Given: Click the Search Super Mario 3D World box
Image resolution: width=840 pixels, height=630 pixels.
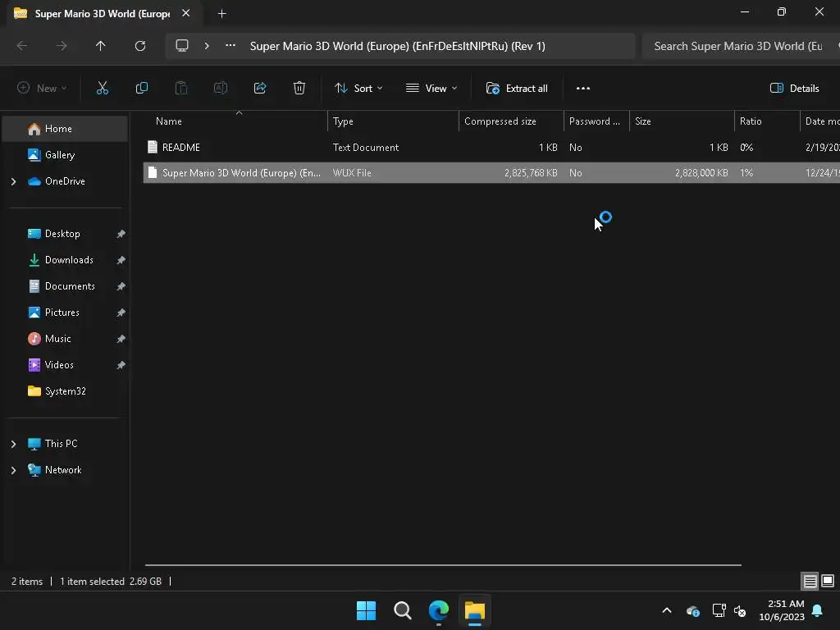Looking at the screenshot, I should click(741, 46).
